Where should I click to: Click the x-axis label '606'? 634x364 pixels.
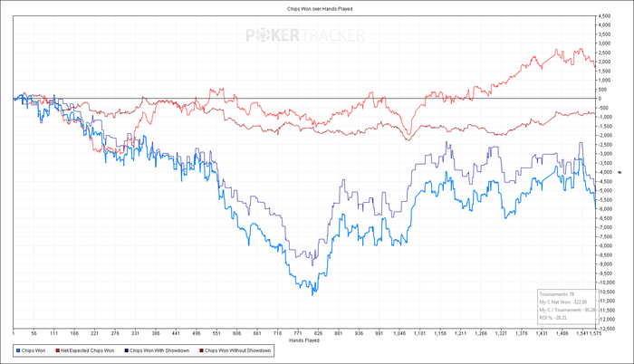click(236, 333)
